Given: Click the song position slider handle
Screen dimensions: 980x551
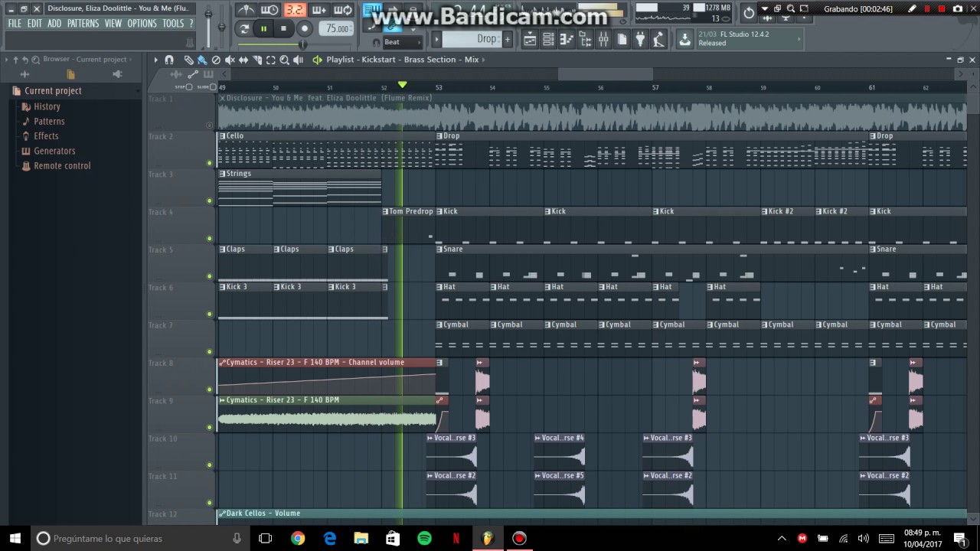Looking at the screenshot, I should 302,44.
